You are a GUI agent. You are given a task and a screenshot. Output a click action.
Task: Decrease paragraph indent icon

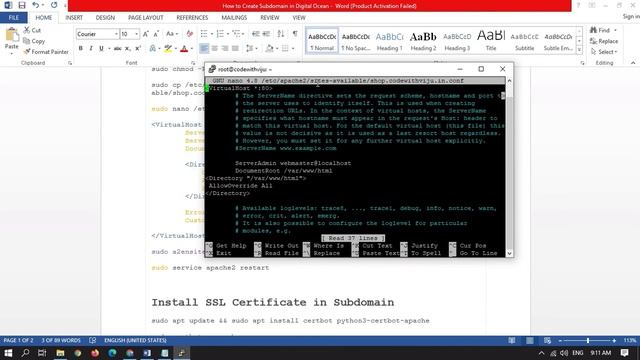[x=256, y=34]
